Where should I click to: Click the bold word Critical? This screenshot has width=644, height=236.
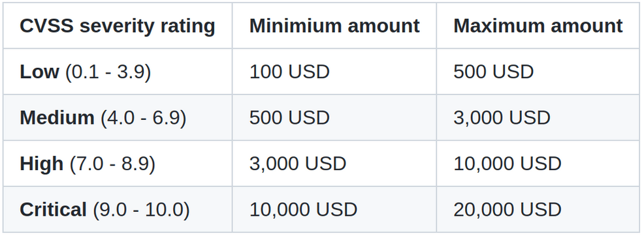click(54, 209)
